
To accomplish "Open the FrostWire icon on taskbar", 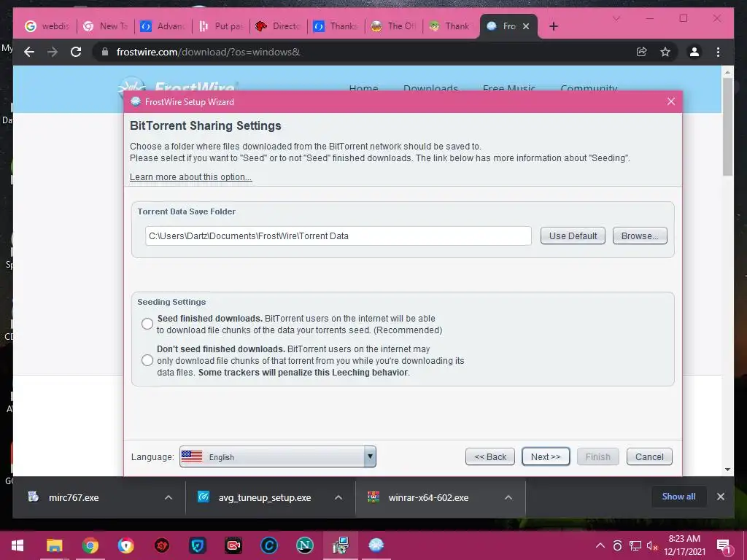I will click(376, 545).
